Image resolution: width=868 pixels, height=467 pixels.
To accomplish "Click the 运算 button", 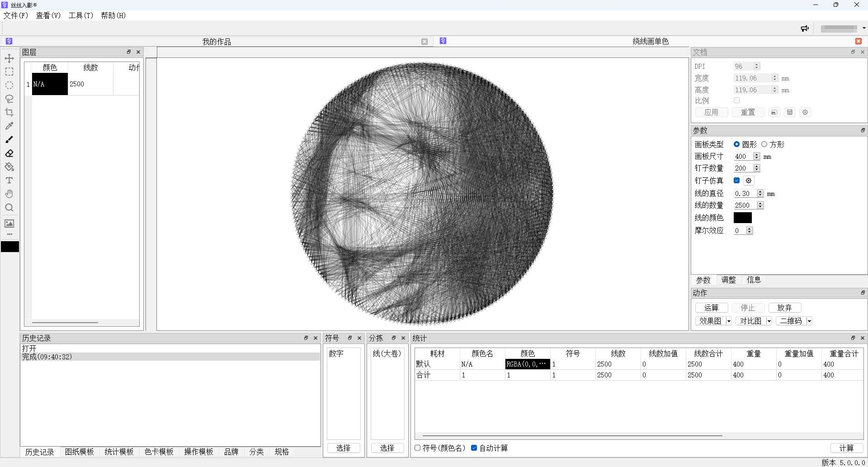I will [711, 308].
